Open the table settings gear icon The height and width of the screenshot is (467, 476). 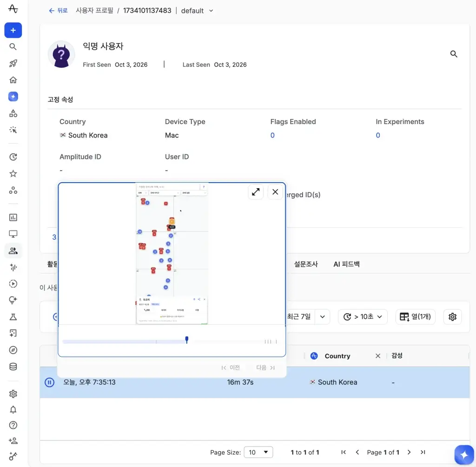(452, 317)
